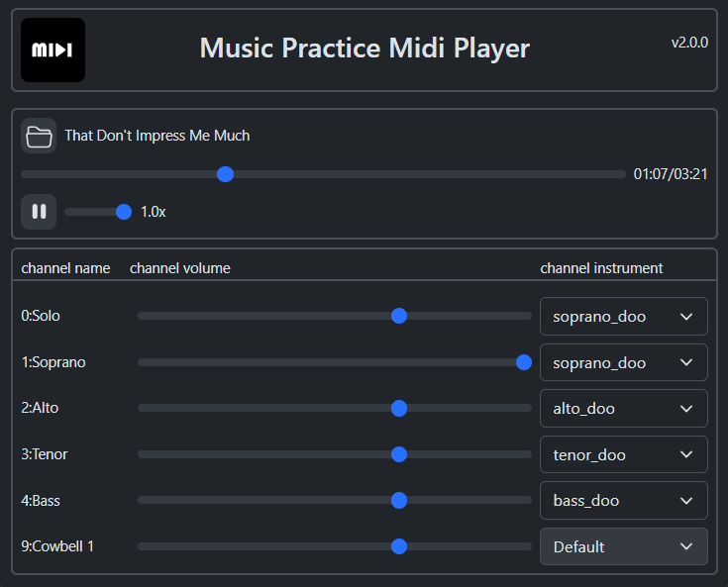Viewport: 728px width, 587px height.
Task: Click the 2:Alto volume slider knob
Action: [399, 409]
